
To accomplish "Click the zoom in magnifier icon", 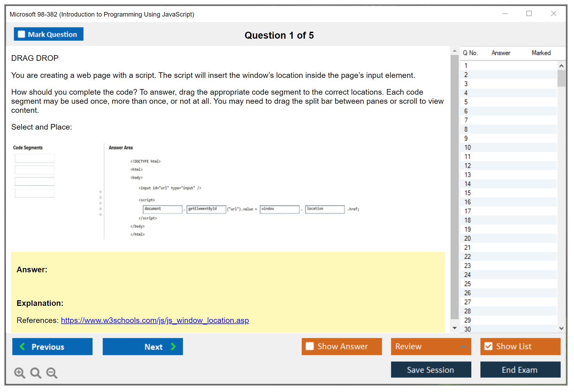I will 19,373.
